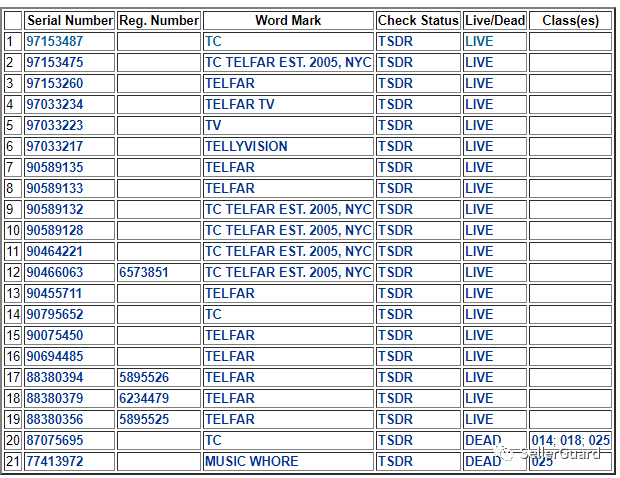Open serial number 88380379 link
This screenshot has height=478, width=620.
click(x=55, y=398)
